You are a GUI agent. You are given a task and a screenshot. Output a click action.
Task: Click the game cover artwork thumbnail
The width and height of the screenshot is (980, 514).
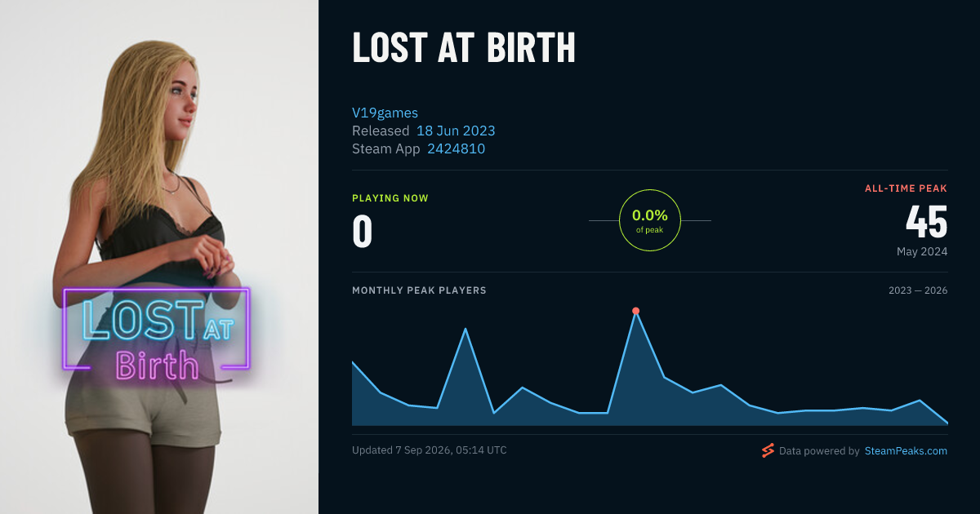(x=159, y=257)
